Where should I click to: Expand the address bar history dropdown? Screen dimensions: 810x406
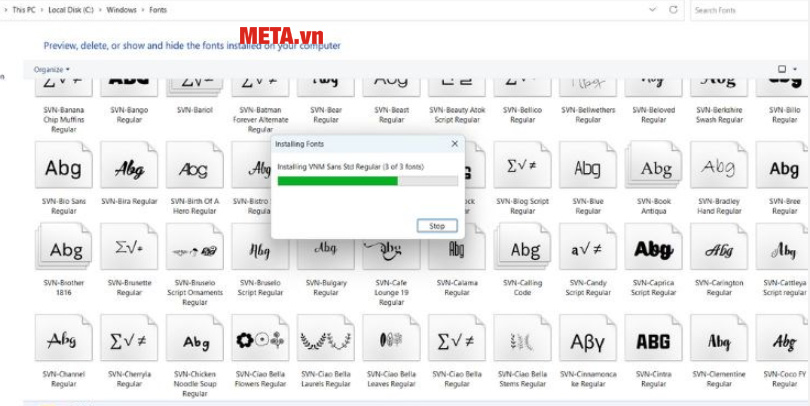click(652, 10)
